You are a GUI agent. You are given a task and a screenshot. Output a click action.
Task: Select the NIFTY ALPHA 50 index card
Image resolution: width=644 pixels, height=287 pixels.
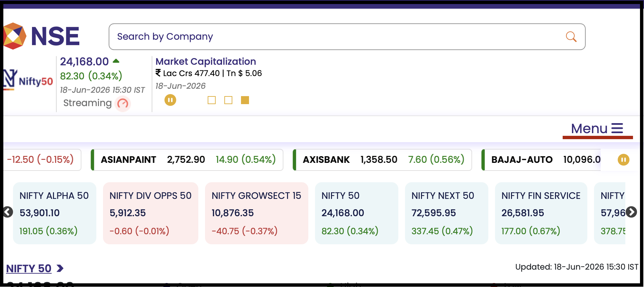click(x=55, y=213)
